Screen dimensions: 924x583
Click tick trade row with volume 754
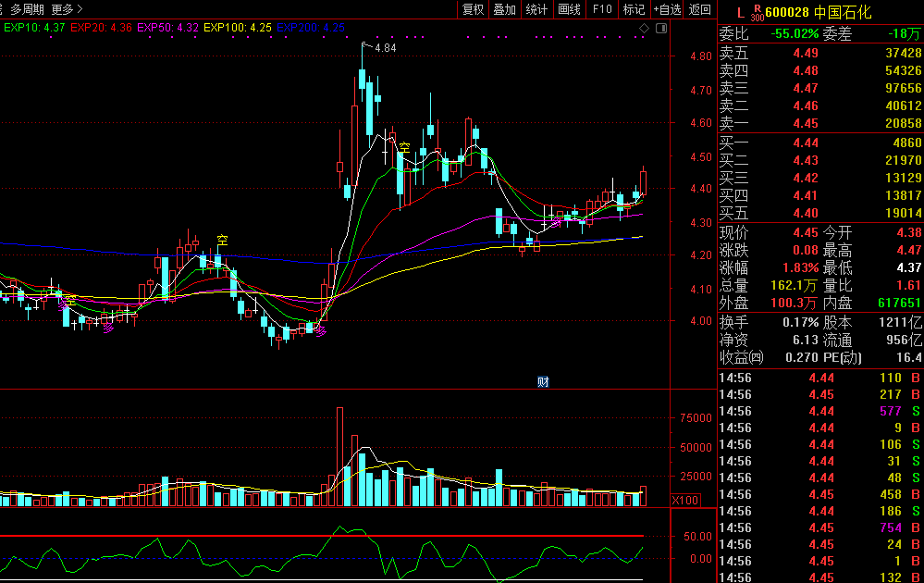click(x=820, y=527)
